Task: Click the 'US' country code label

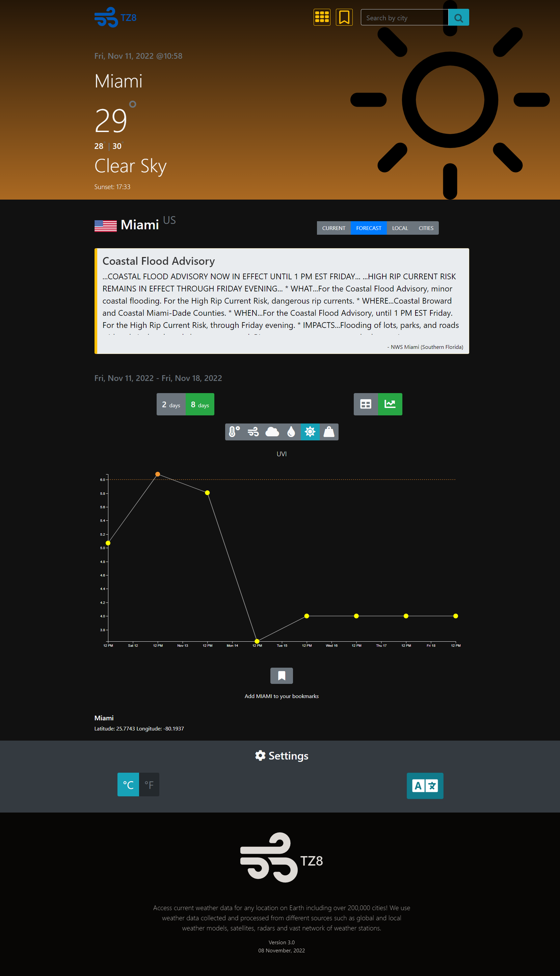Action: point(169,220)
